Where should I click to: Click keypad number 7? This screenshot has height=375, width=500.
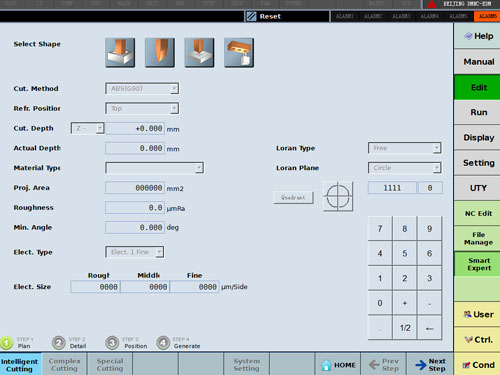[x=380, y=229]
